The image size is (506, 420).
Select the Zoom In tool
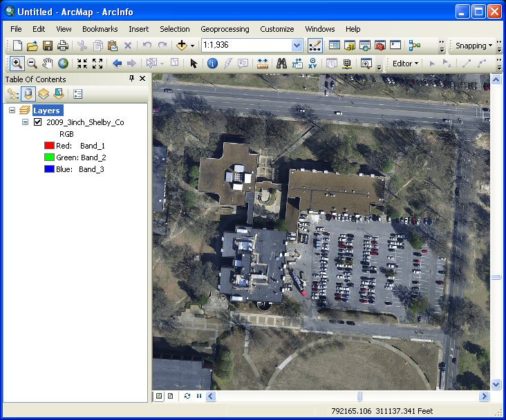[17, 64]
